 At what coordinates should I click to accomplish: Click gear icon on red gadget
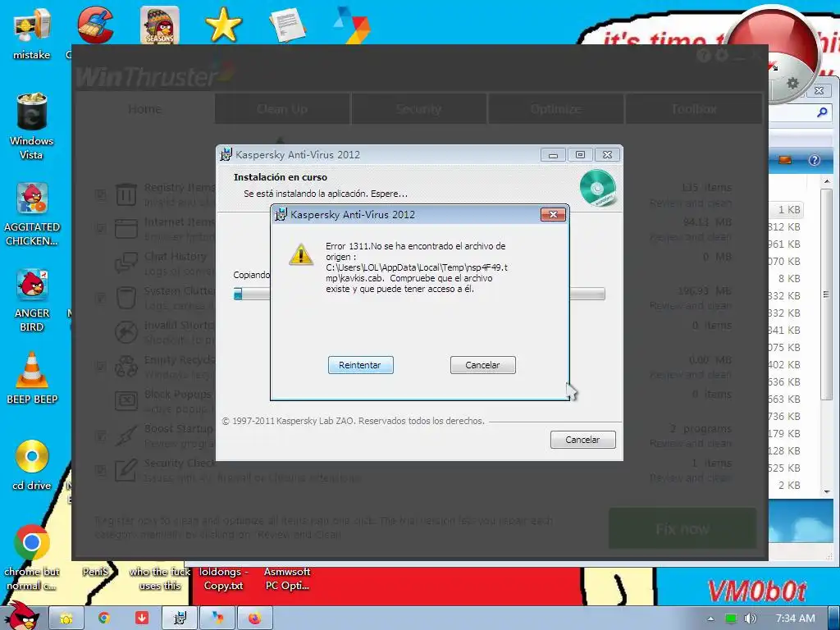click(x=792, y=83)
